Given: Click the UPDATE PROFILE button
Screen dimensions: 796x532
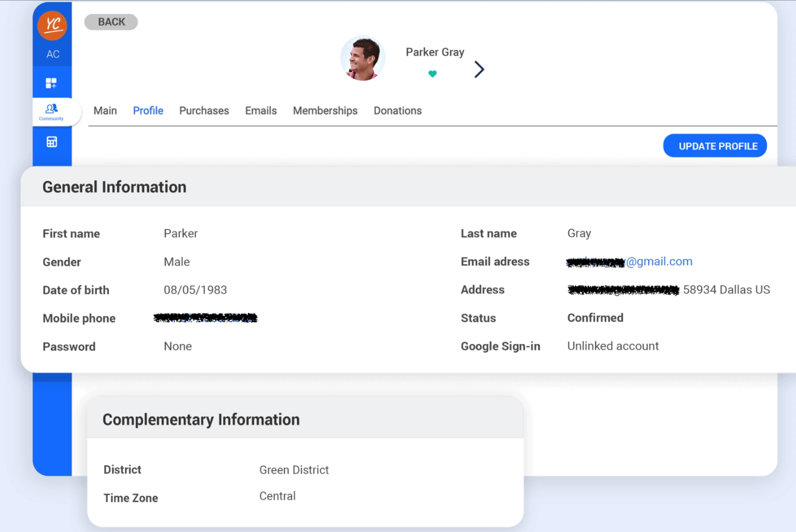Looking at the screenshot, I should [715, 145].
